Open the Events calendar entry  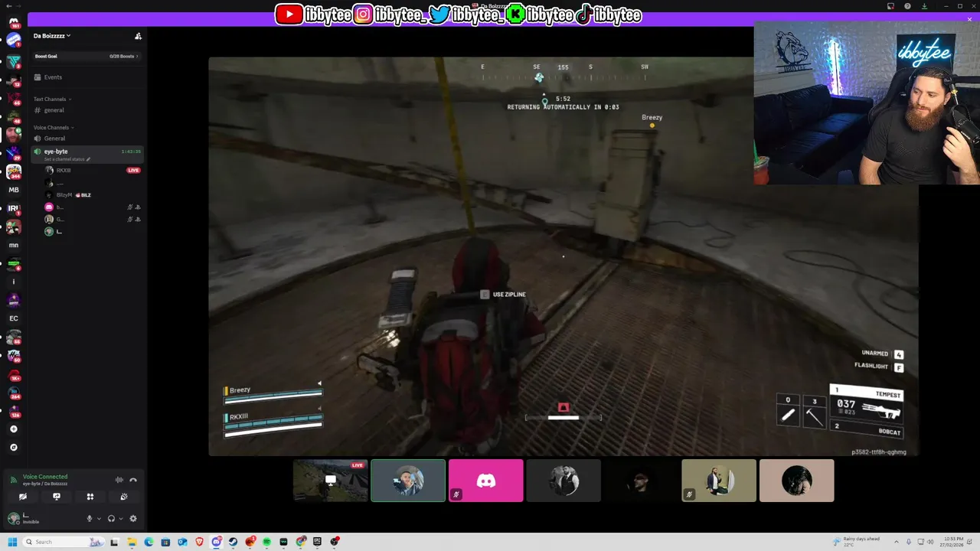86,77
